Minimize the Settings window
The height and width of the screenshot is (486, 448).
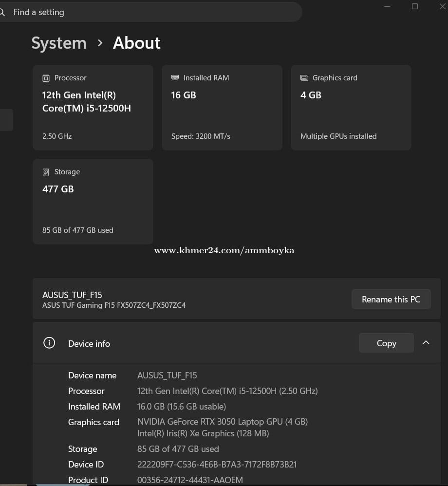click(387, 6)
